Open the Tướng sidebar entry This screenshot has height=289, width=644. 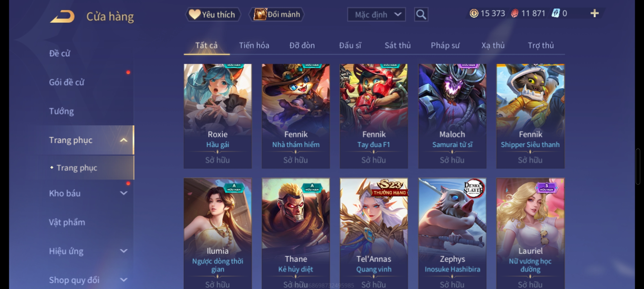(62, 111)
